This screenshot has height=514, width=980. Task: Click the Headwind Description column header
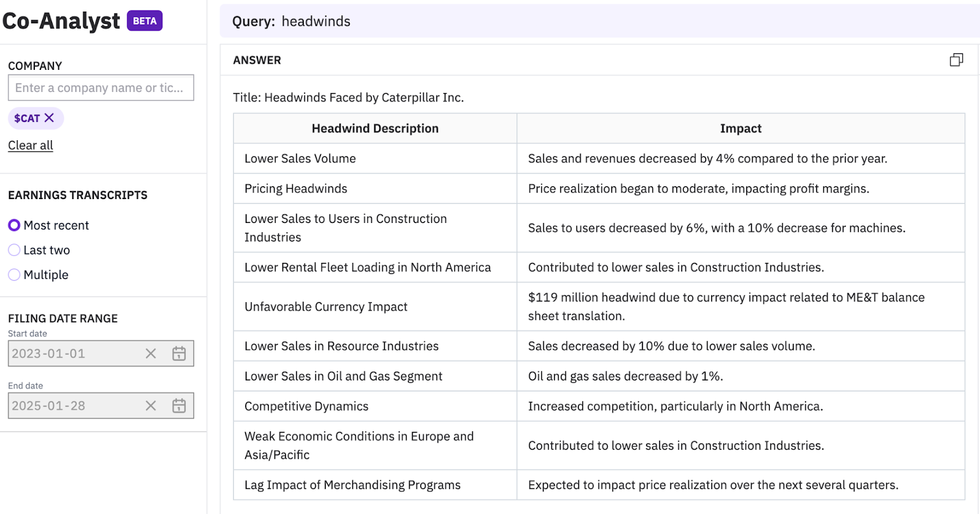point(375,129)
